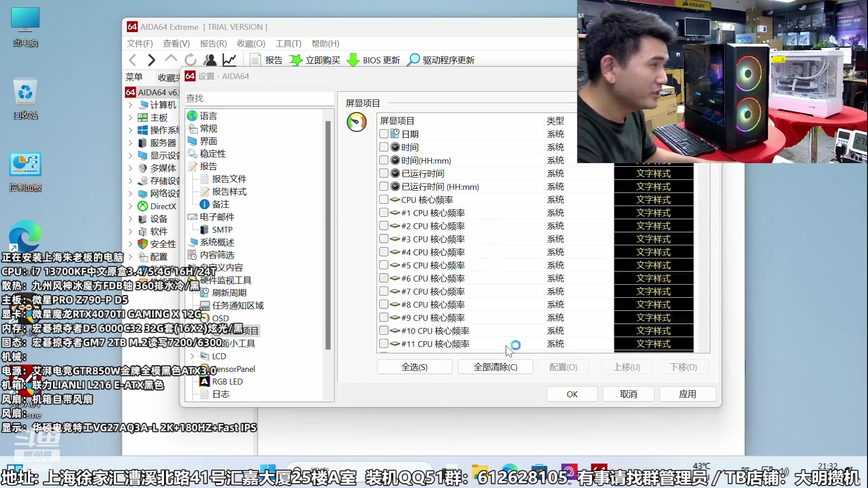868x488 pixels.
Task: Select the LCD settings icon
Action: tap(204, 356)
